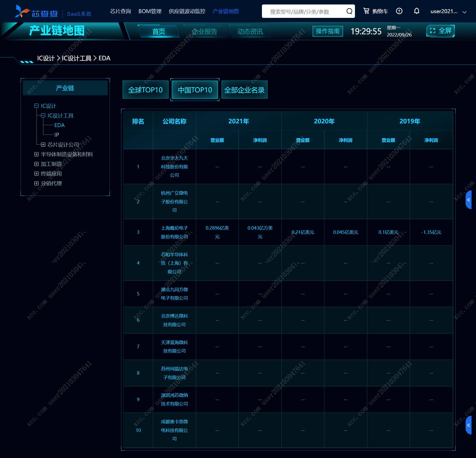Open 上海概伦电子股份有限公司 company link
Viewport: 476px width, 458px height.
174,232
